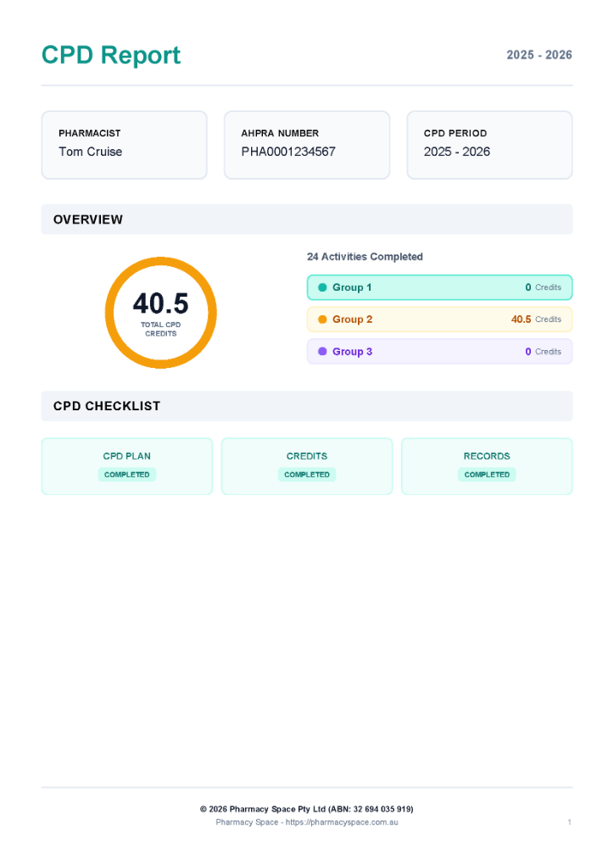Click the RECORDS checklist title
The width and height of the screenshot is (614, 868).
[x=487, y=456]
